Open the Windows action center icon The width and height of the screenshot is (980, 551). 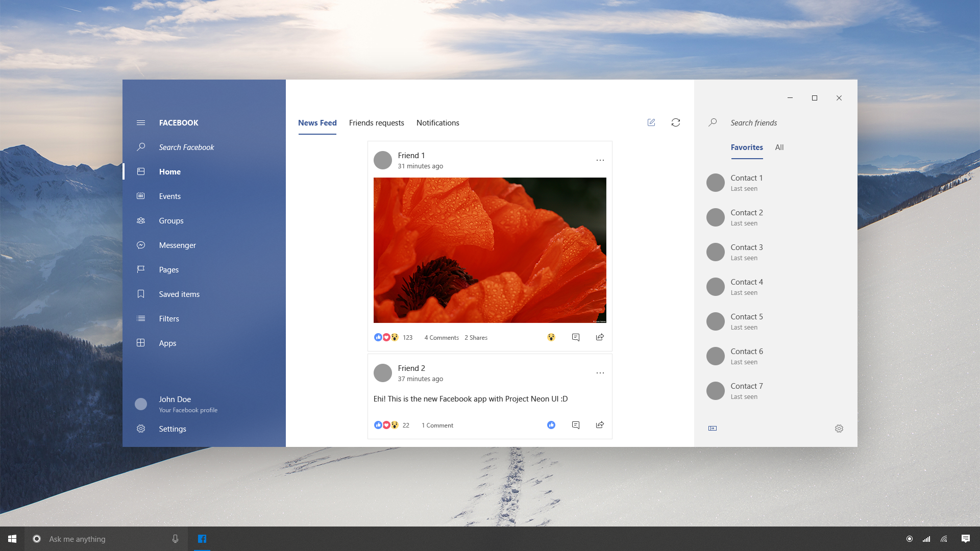966,539
